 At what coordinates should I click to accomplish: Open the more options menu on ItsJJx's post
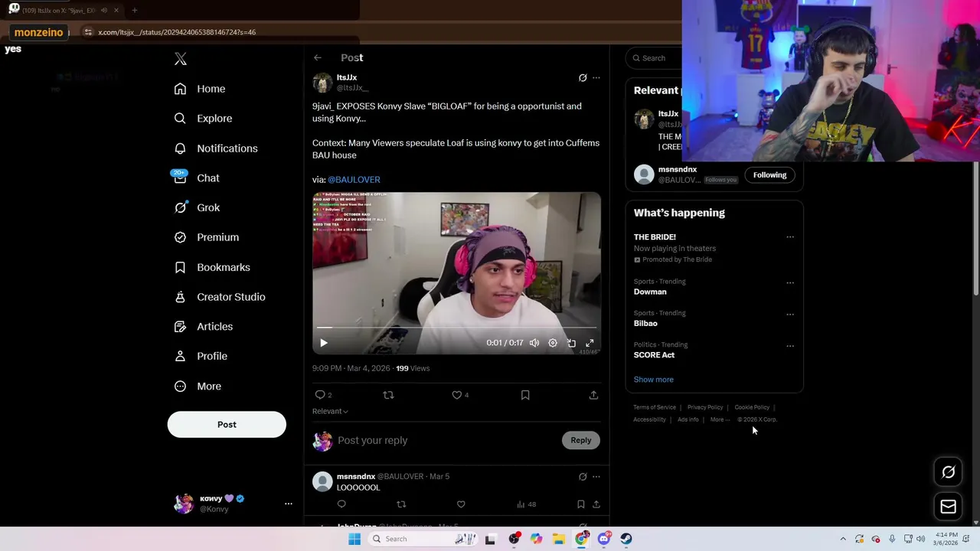[x=596, y=78]
